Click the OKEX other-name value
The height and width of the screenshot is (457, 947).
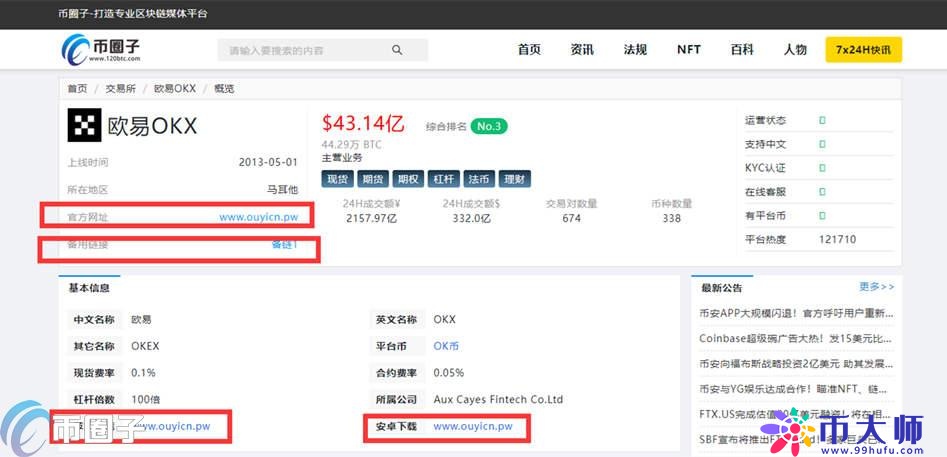pyautogui.click(x=145, y=346)
